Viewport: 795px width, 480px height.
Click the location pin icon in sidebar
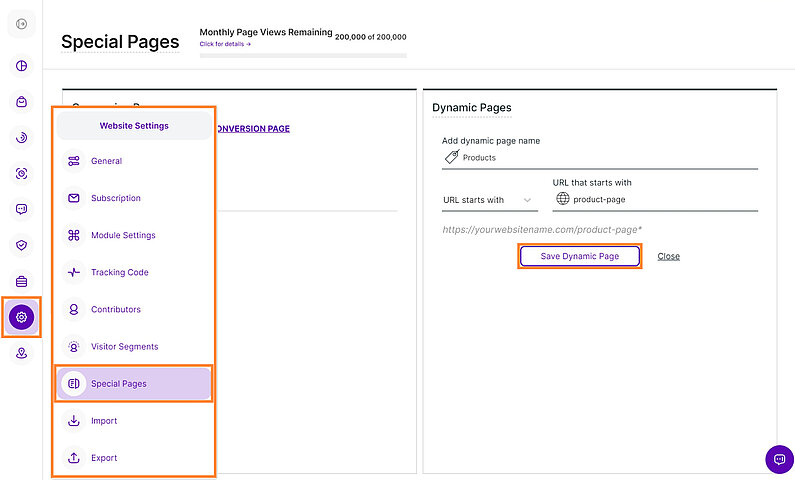coord(21,353)
